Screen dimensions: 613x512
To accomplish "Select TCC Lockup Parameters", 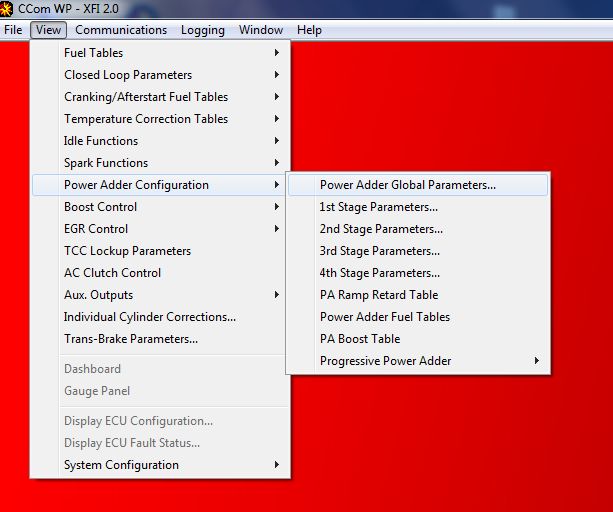I will click(x=160, y=251).
